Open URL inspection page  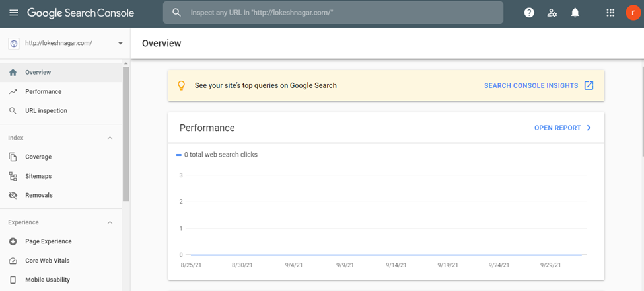46,111
